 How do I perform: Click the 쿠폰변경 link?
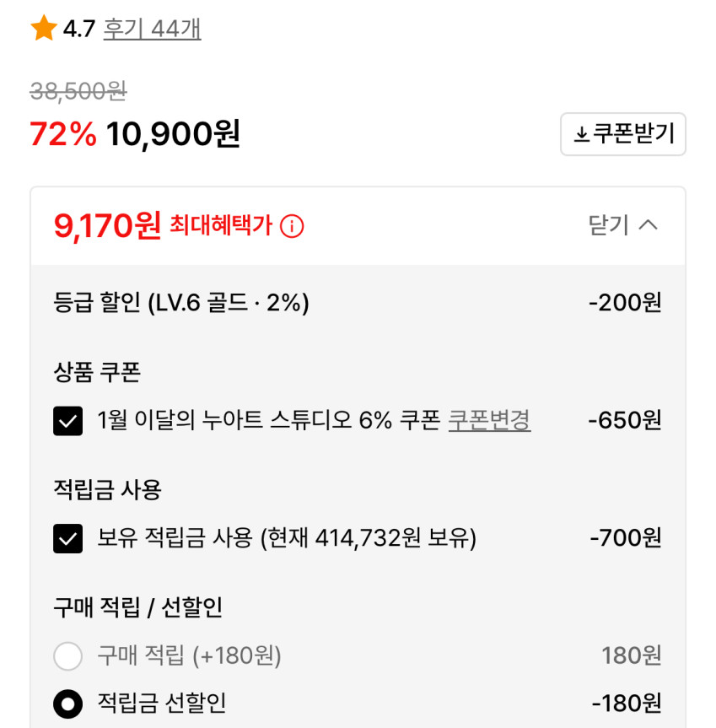point(489,420)
